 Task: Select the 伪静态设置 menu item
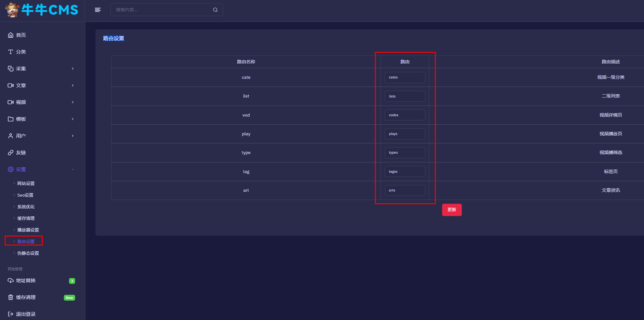coord(28,253)
